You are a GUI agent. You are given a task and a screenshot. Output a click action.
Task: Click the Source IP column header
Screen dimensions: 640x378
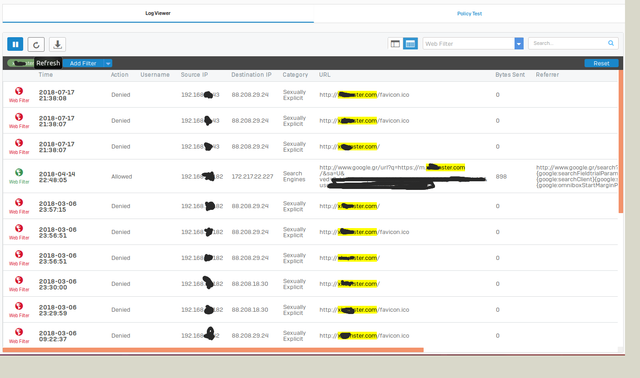pyautogui.click(x=194, y=75)
